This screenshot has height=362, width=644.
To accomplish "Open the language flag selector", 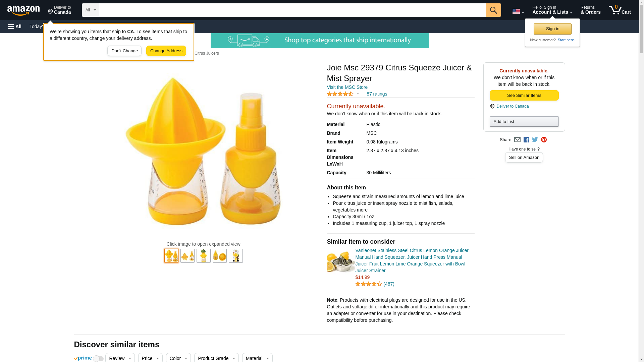I will (518, 11).
